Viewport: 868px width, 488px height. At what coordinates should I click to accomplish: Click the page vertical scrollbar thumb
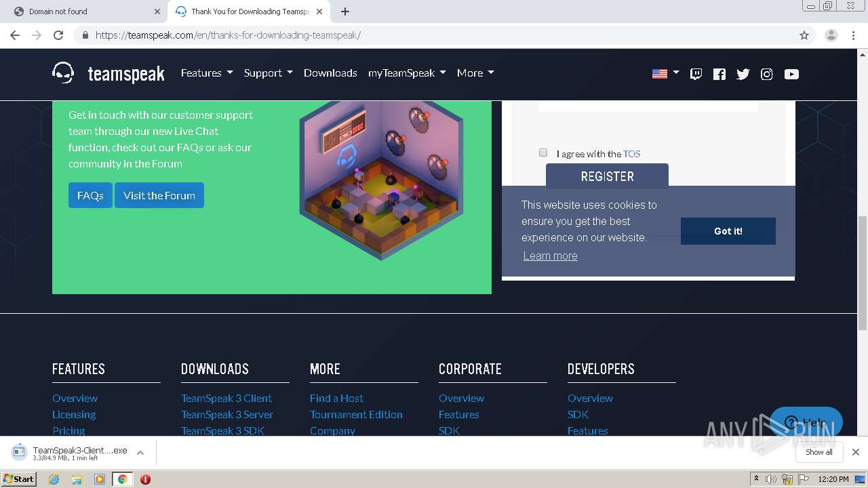[x=863, y=272]
